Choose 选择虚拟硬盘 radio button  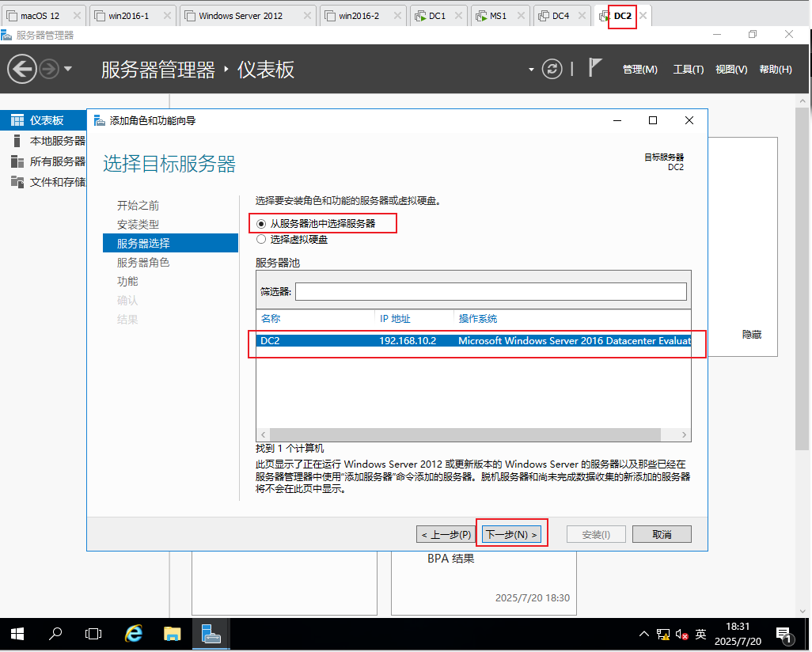[261, 239]
